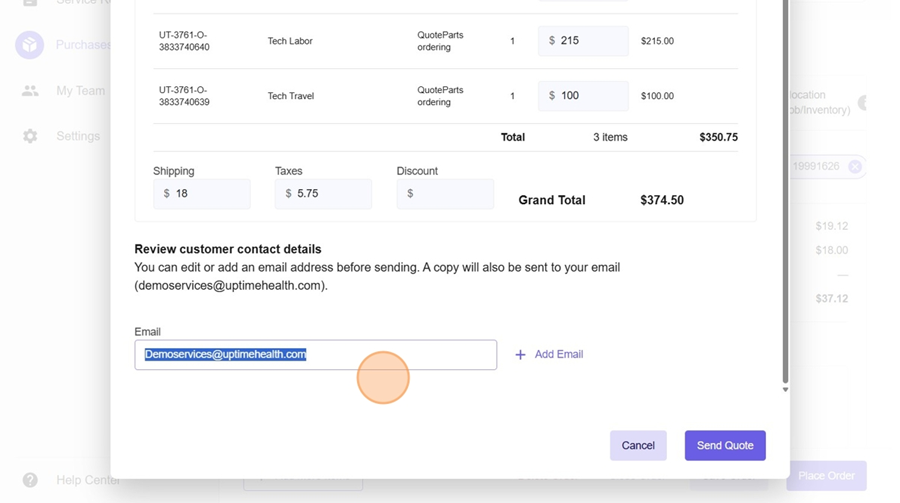The width and height of the screenshot is (900, 503).
Task: Select the My Team sidebar label
Action: coord(80,91)
